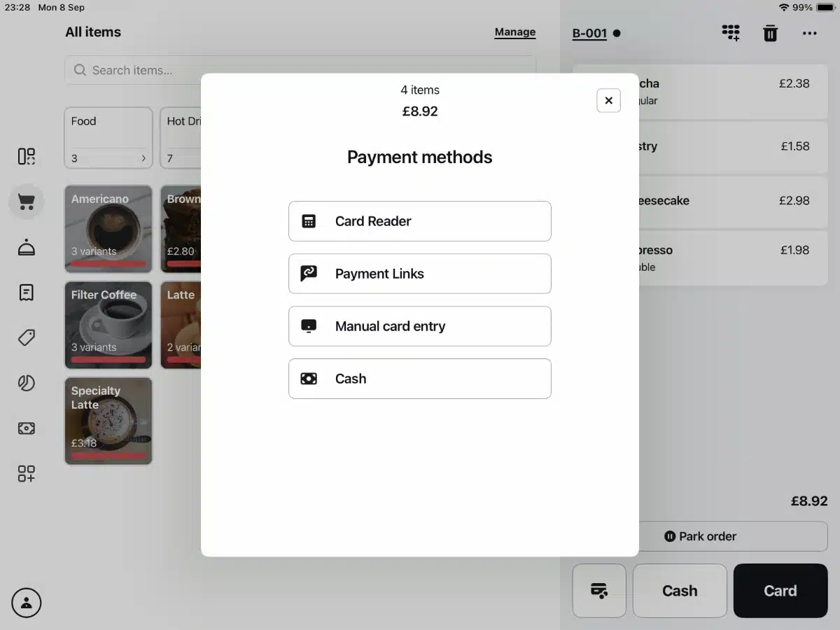This screenshot has height=630, width=840.
Task: Open the price tag discounts section
Action: click(26, 337)
